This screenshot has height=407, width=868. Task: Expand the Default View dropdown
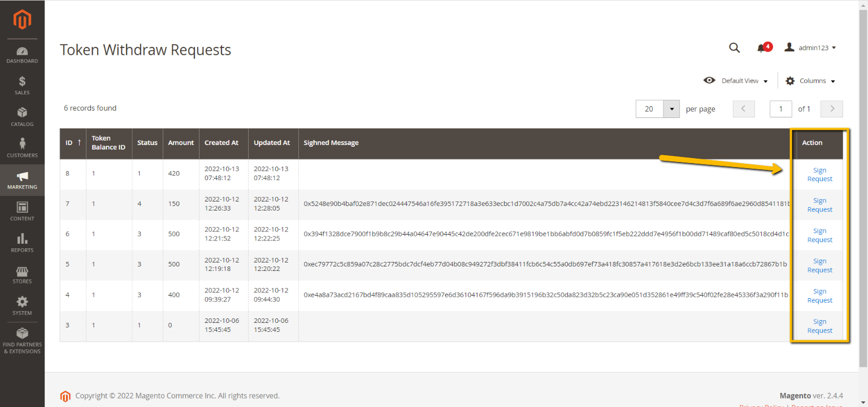tap(736, 81)
